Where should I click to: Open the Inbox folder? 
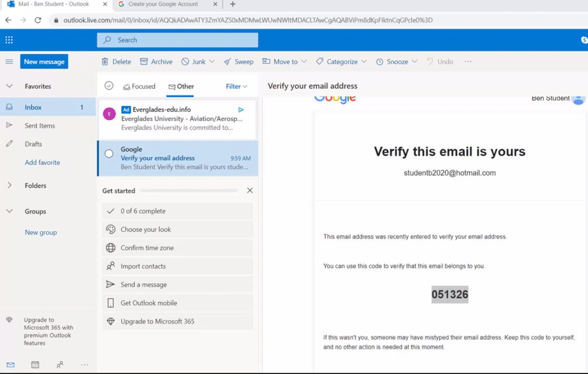(x=48, y=107)
